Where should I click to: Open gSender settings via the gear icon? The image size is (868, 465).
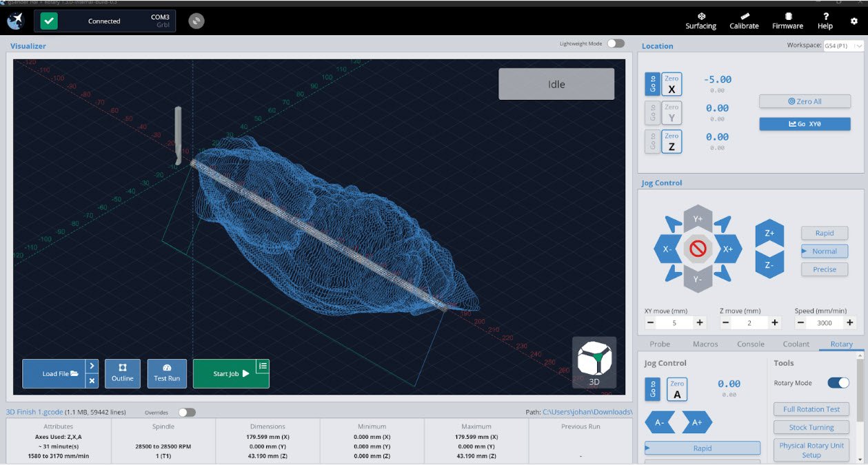tap(854, 21)
